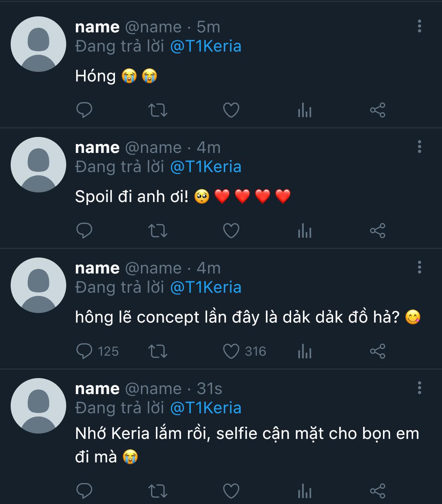The width and height of the screenshot is (442, 504).
Task: Open author name on the 31s tweet
Action: pos(97,389)
